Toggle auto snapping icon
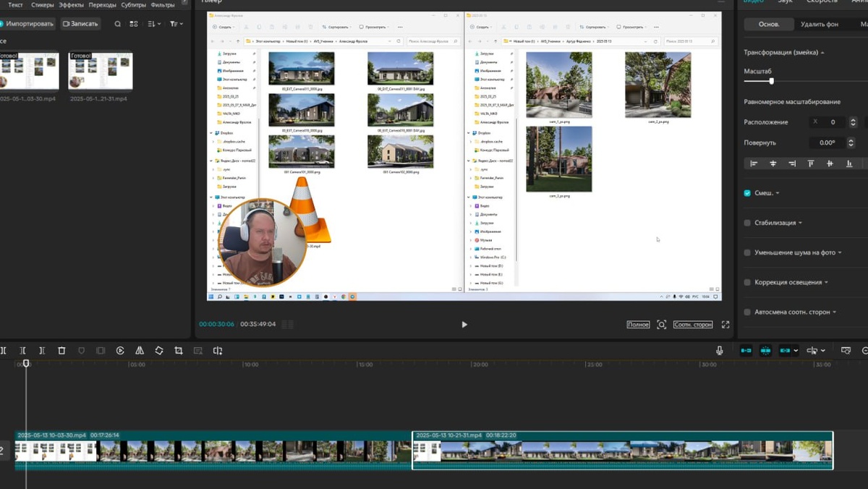Image resolution: width=868 pixels, height=489 pixels. (765, 350)
